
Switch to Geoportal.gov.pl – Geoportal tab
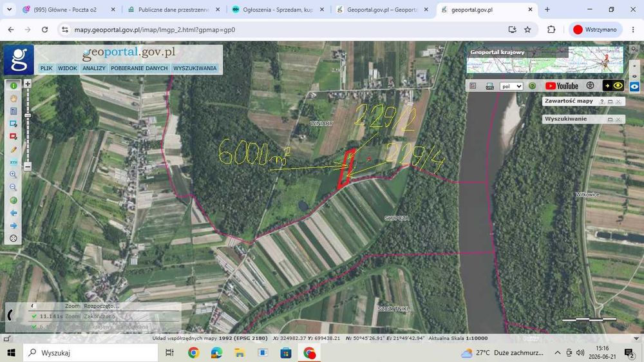tap(383, 10)
